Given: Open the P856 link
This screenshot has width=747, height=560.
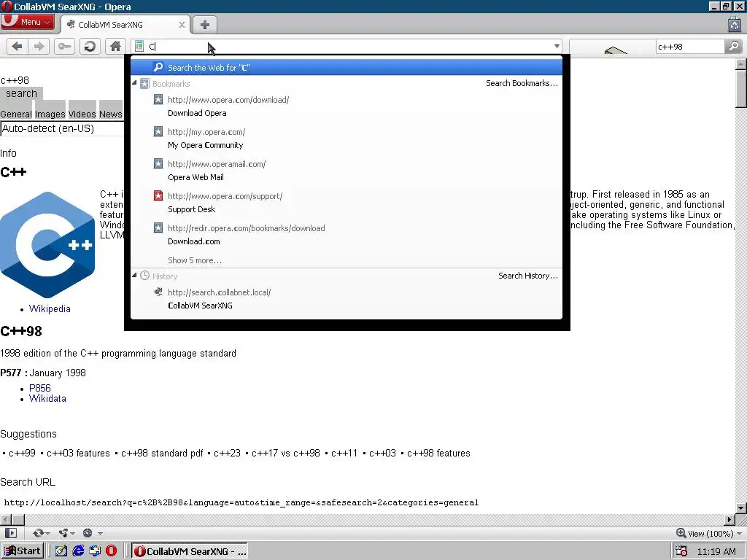Looking at the screenshot, I should 39,388.
